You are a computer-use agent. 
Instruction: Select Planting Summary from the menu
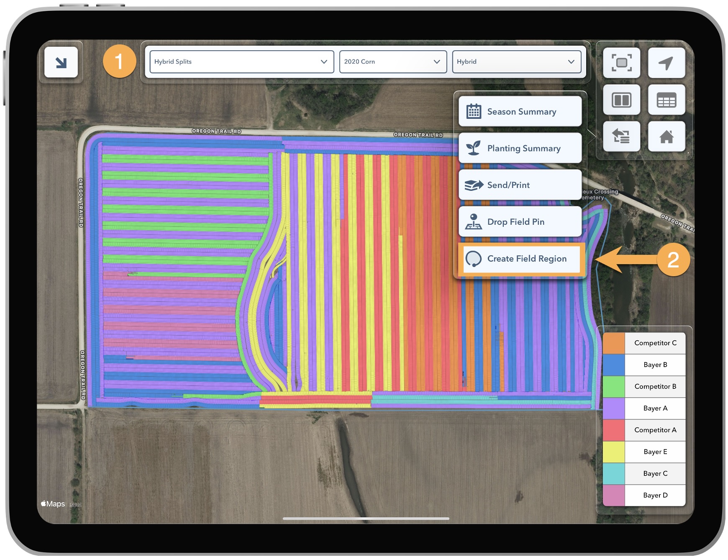click(x=520, y=148)
